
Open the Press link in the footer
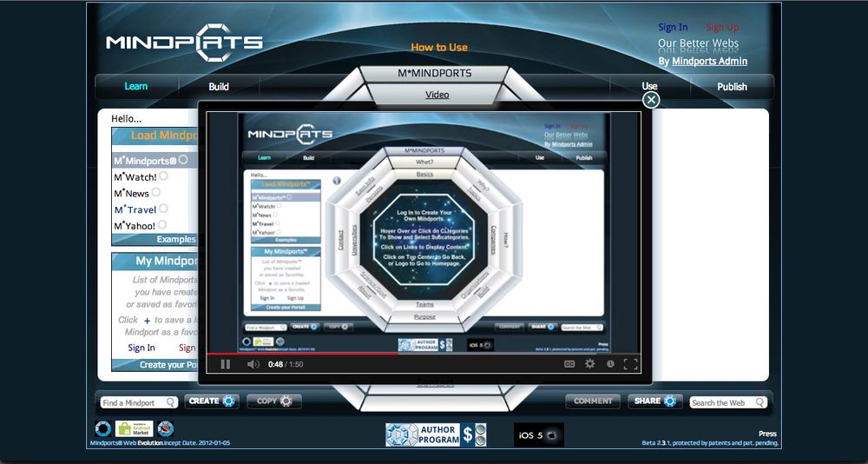pyautogui.click(x=767, y=434)
